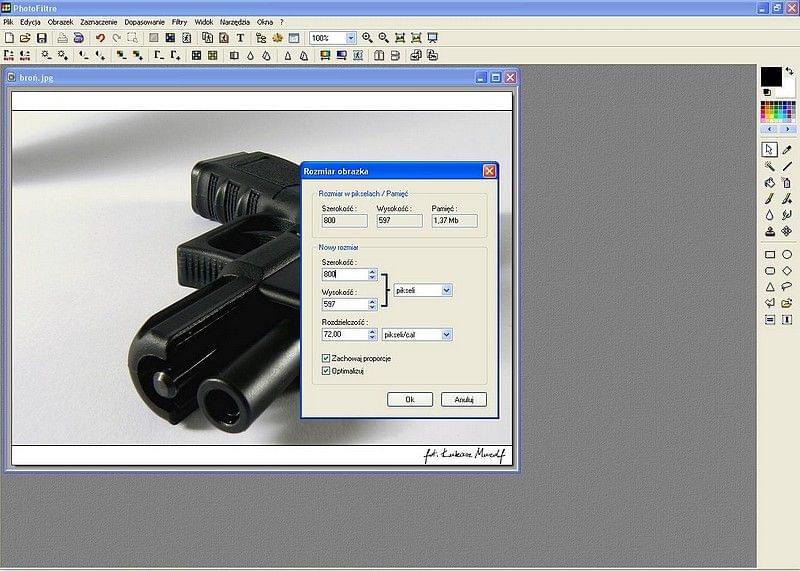Open the zoom level 100% dropdown
800x571 pixels.
351,38
